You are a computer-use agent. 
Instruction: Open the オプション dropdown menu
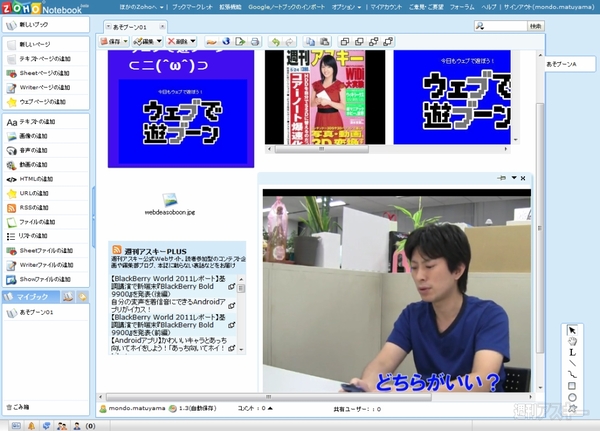346,7
